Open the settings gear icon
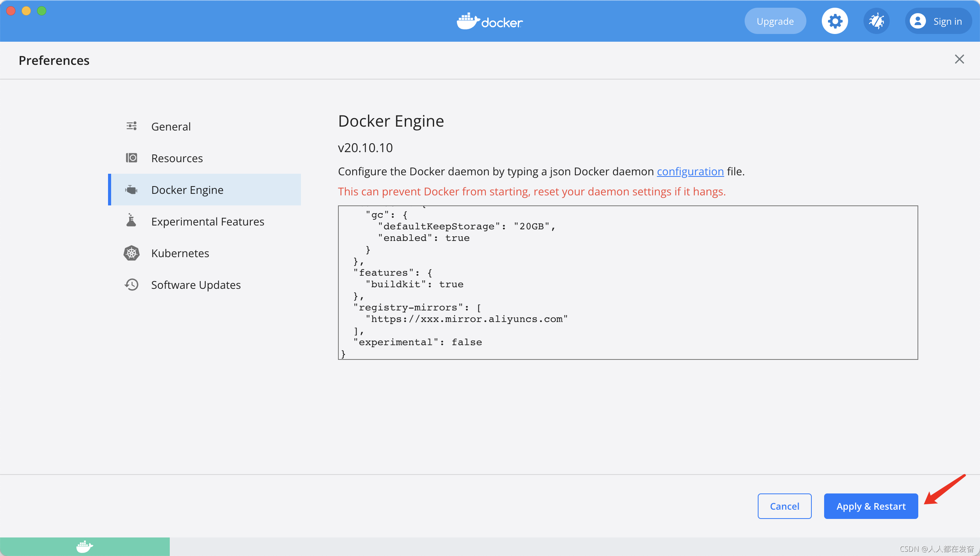Viewport: 980px width, 556px height. 835,21
